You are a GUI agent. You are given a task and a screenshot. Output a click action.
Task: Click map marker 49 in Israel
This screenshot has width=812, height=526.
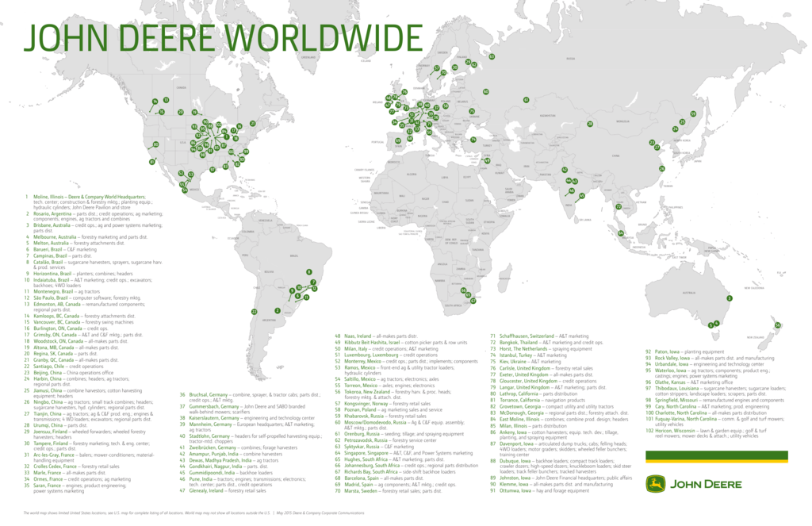pyautogui.click(x=487, y=160)
